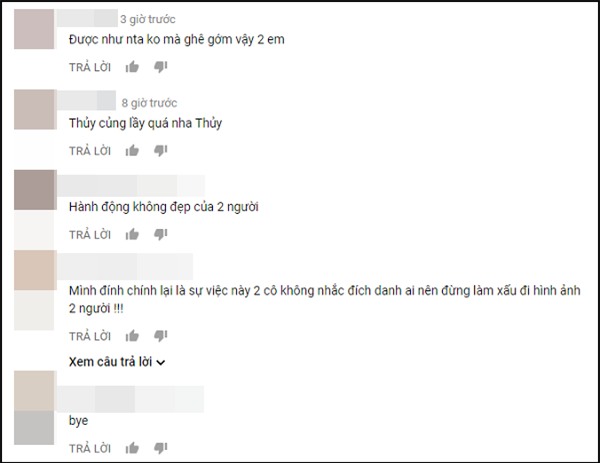Open avatar of the "bye" commenter
Screen dimensions: 600x463
[34, 408]
